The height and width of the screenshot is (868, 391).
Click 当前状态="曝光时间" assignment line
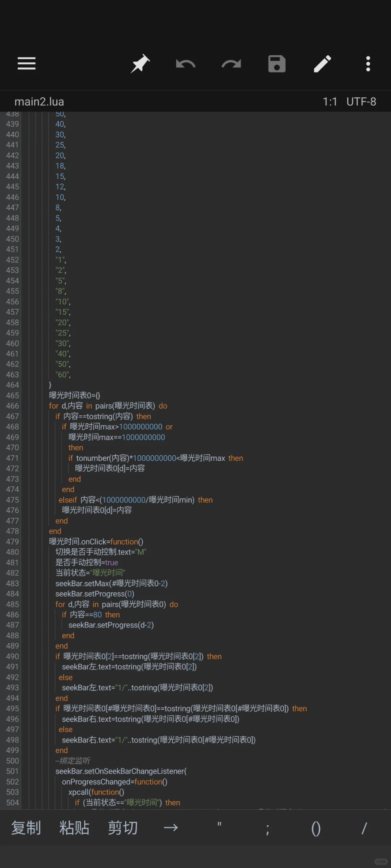90,573
